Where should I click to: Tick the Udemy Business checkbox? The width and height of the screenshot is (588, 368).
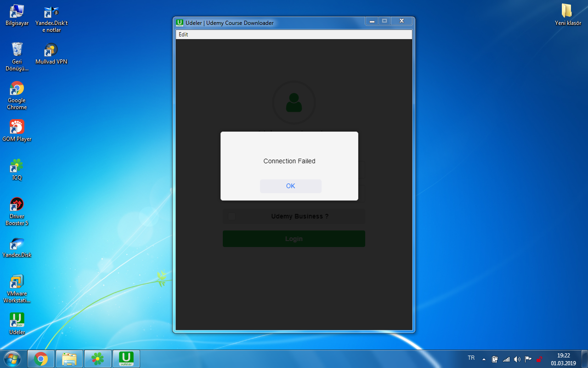click(232, 216)
